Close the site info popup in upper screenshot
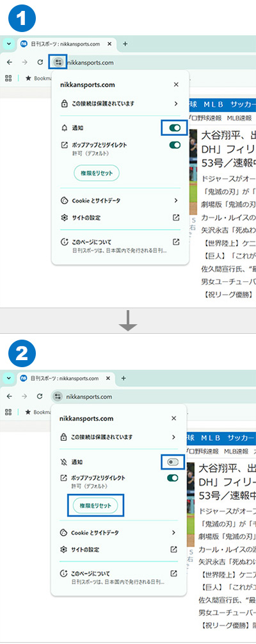The image size is (256, 644). [x=176, y=85]
